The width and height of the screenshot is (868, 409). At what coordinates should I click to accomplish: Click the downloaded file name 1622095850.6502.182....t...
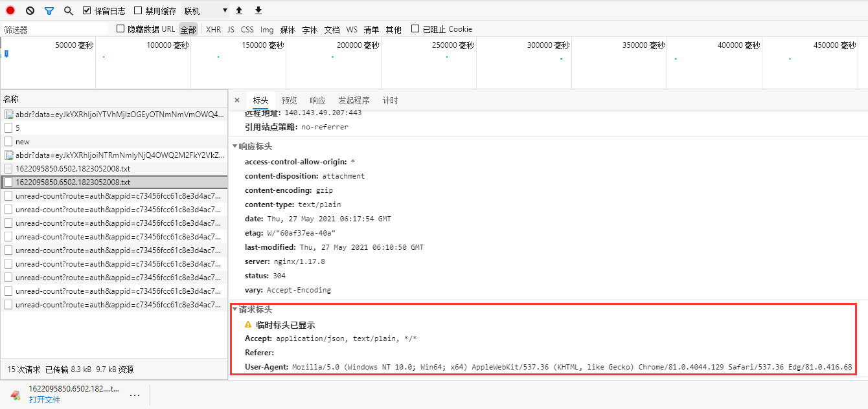[74, 389]
